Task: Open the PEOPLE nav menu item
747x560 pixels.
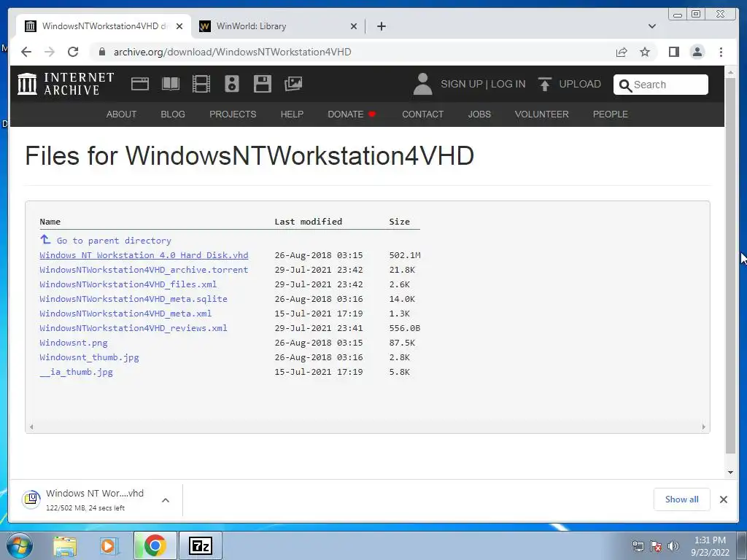Action: click(611, 114)
